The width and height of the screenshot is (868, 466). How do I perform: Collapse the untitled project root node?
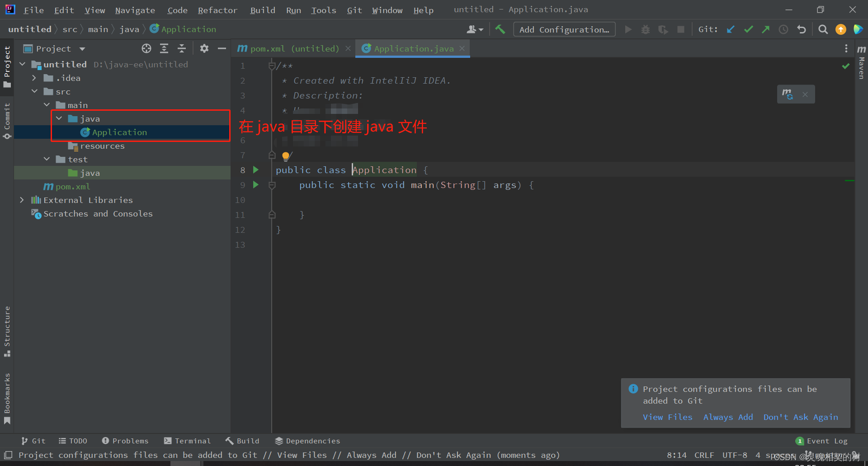coord(22,64)
